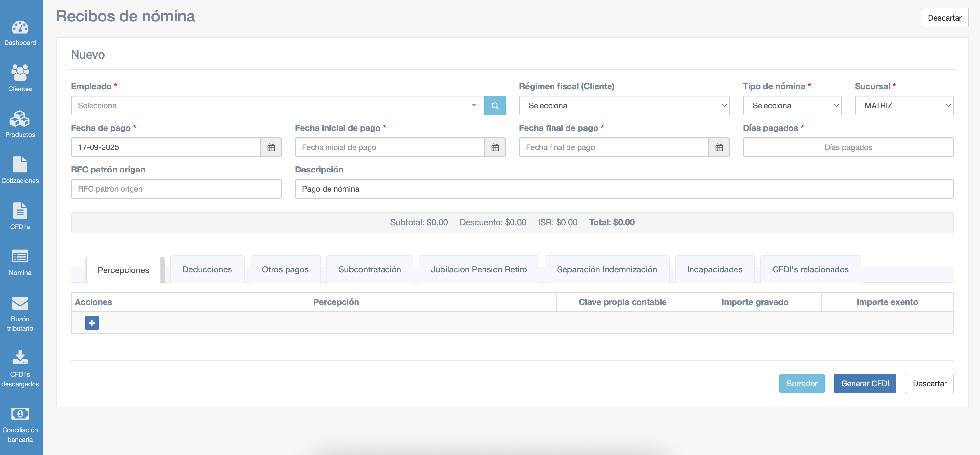Viewport: 980px width, 455px height.
Task: Switch to the Deducciones tab
Action: point(207,270)
